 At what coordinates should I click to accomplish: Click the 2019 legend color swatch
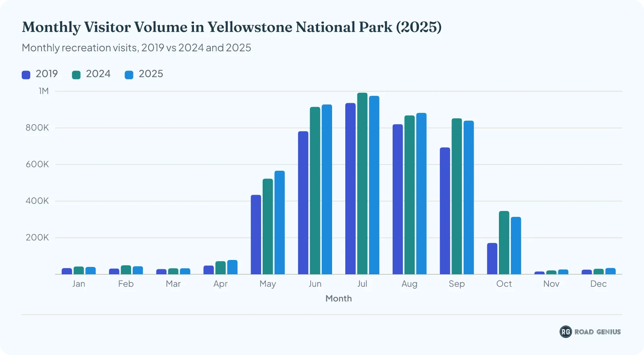coord(26,75)
